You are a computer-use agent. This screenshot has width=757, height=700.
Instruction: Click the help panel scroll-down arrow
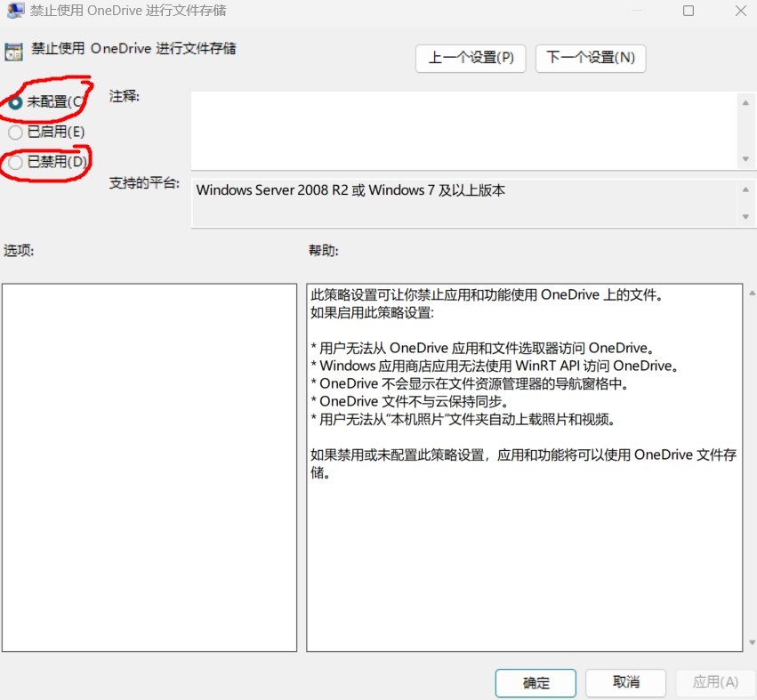(753, 642)
